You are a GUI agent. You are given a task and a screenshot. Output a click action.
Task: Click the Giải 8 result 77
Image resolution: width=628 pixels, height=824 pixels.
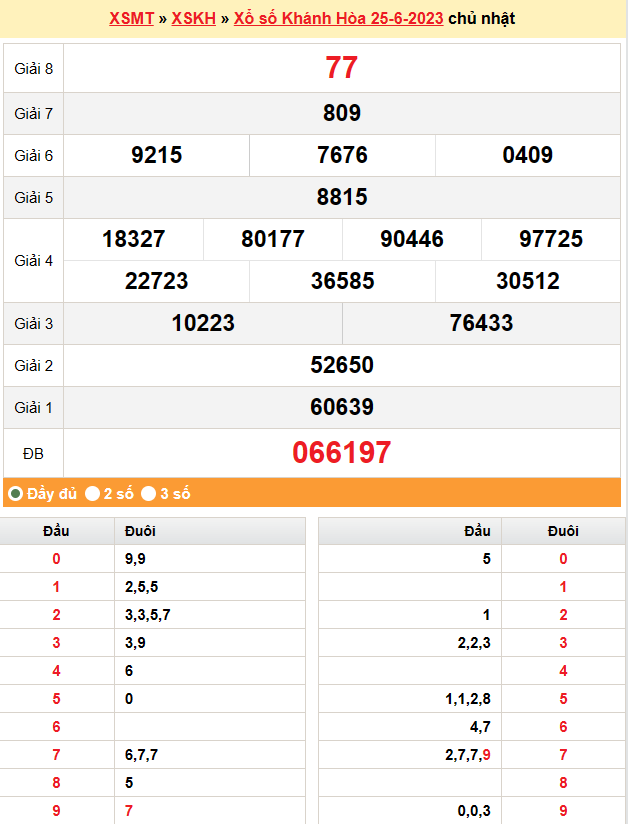click(341, 68)
